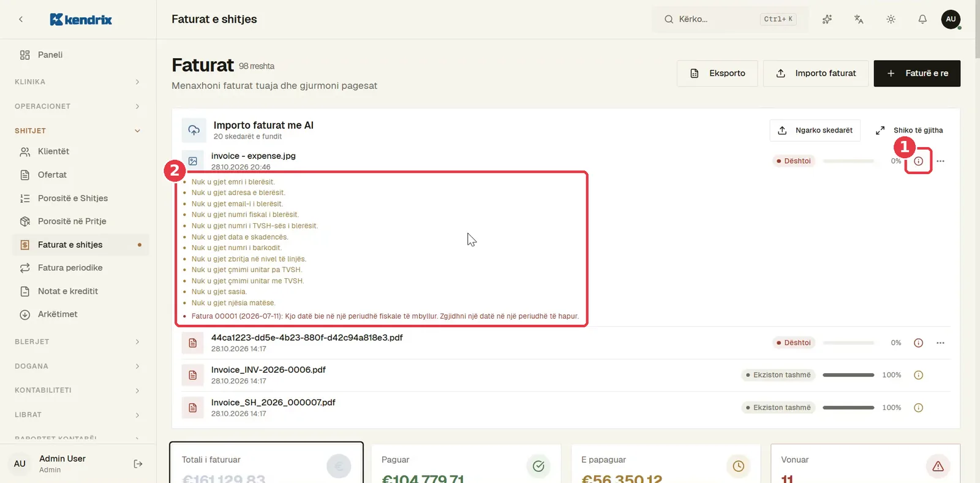Show info for 44ca1223 PDF file
Image resolution: width=980 pixels, height=483 pixels.
point(918,343)
